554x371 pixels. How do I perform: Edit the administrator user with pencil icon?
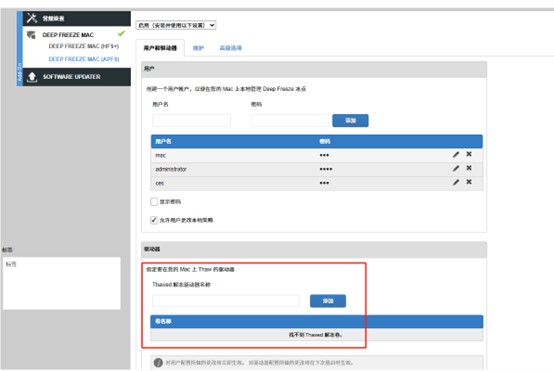pos(456,169)
